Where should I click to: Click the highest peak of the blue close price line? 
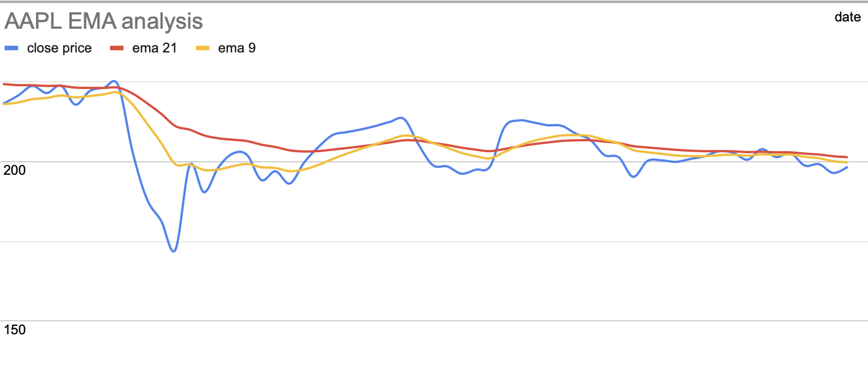coord(113,81)
